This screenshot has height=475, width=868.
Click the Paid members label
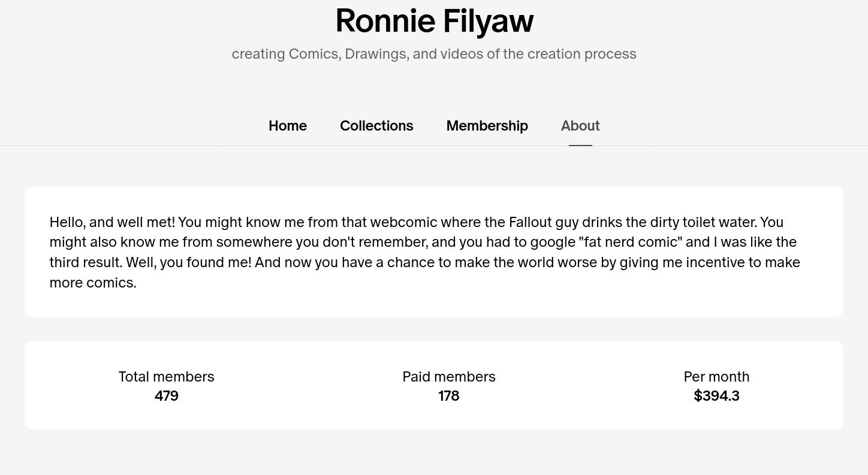pyautogui.click(x=448, y=377)
